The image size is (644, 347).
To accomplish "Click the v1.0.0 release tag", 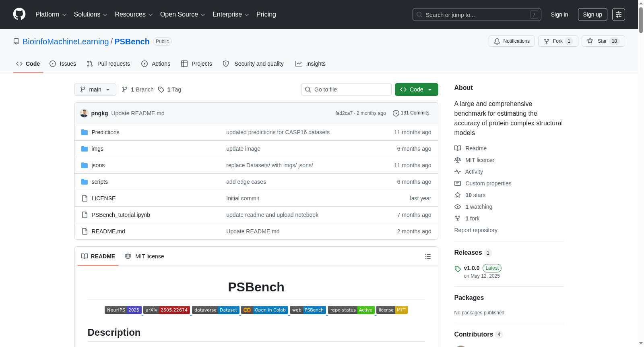I will (x=472, y=268).
